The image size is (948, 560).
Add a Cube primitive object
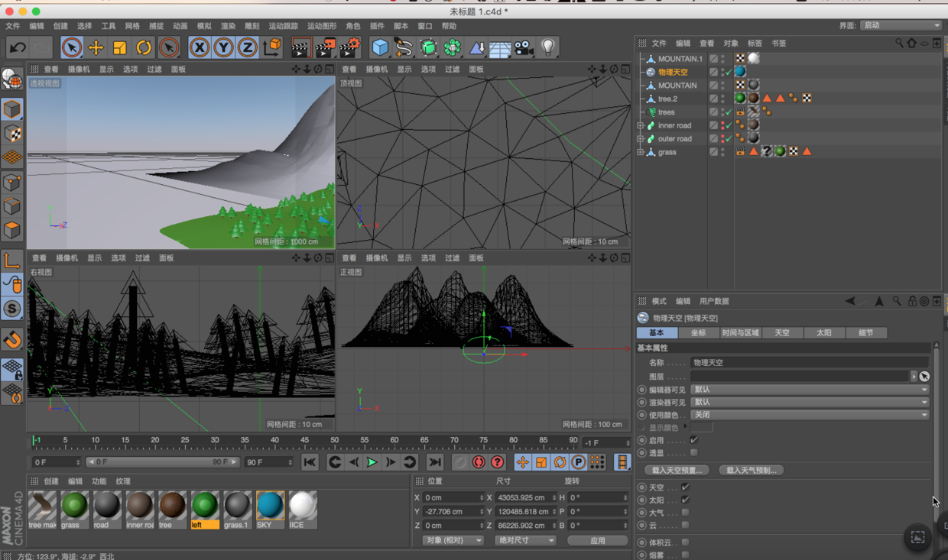[380, 47]
